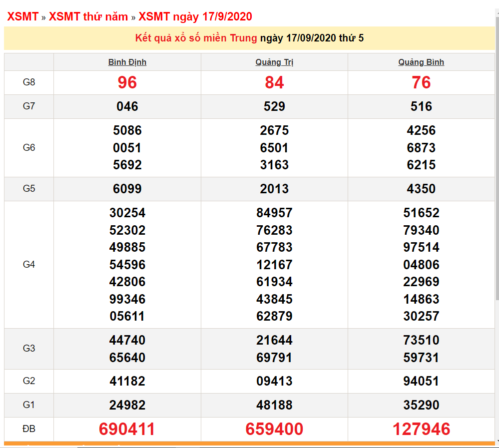
Task: Select the G6 prize row header
Action: pos(28,147)
